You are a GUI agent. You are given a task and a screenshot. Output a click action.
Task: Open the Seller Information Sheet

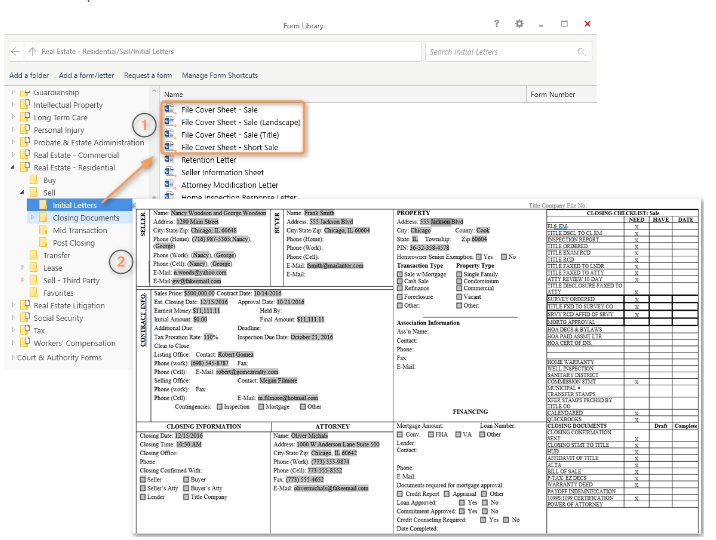pos(222,172)
